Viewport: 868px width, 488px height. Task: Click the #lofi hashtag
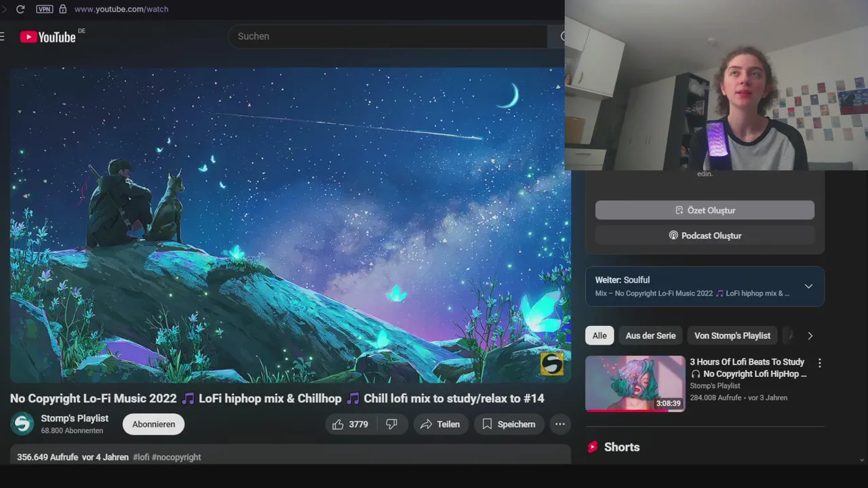[141, 457]
